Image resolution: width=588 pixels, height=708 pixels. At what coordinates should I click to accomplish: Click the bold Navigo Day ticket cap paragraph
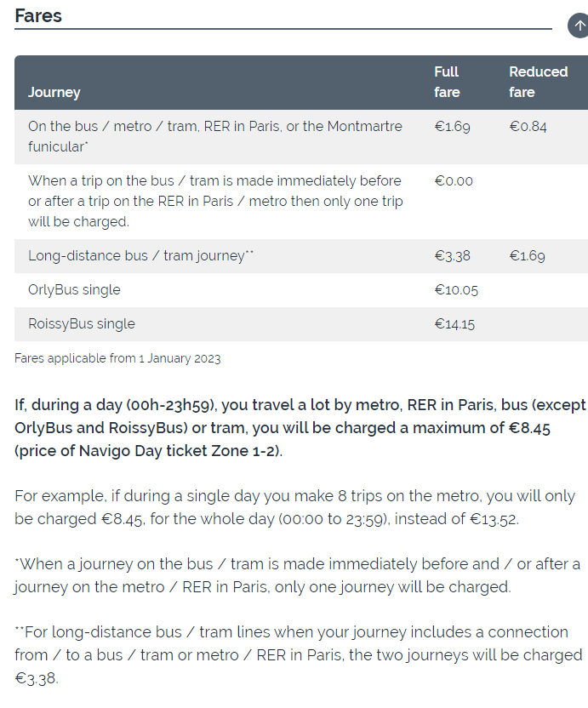(x=300, y=427)
